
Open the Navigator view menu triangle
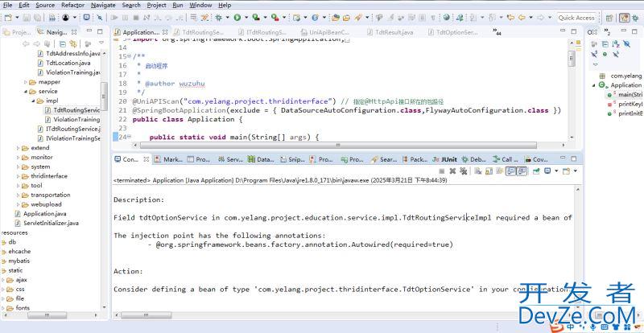click(101, 43)
